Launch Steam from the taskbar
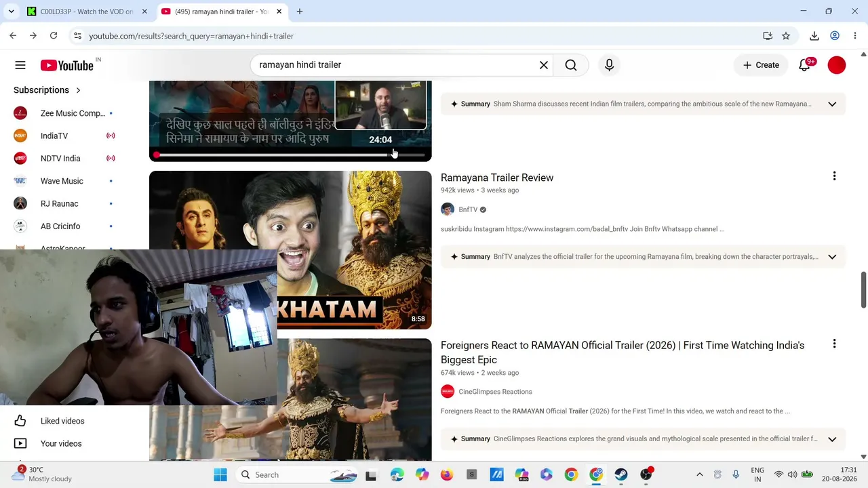The image size is (868, 488). click(621, 474)
